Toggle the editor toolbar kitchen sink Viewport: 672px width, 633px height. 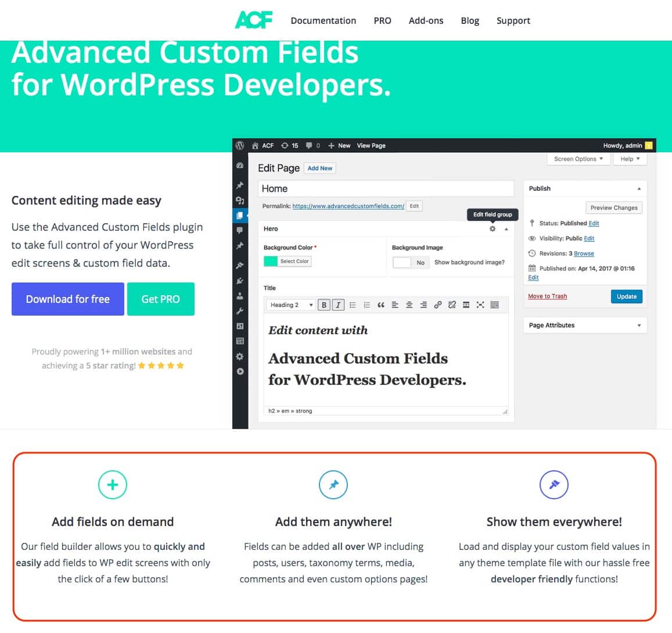click(495, 305)
